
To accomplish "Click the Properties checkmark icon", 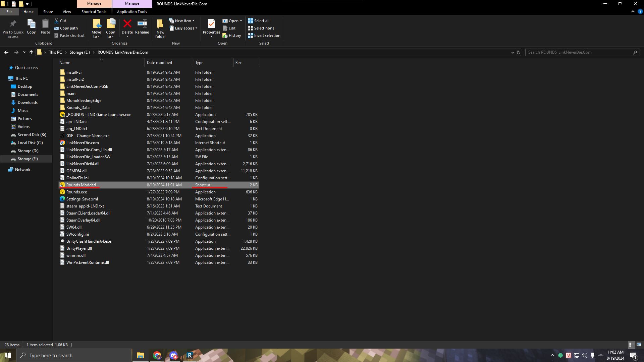I will pos(211,24).
